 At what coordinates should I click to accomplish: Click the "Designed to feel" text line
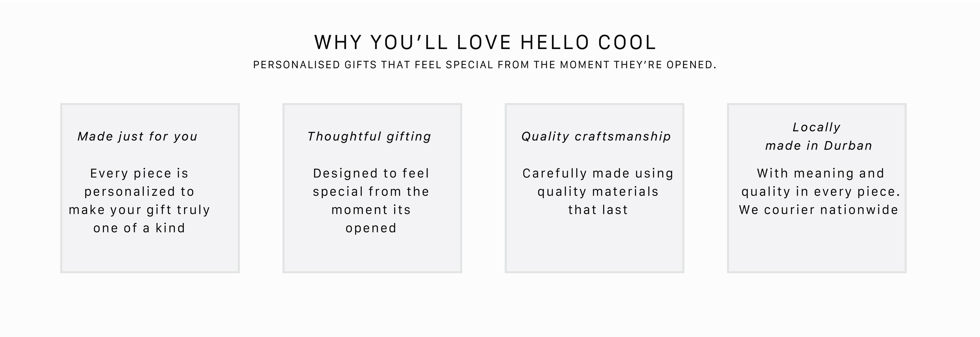click(x=371, y=173)
